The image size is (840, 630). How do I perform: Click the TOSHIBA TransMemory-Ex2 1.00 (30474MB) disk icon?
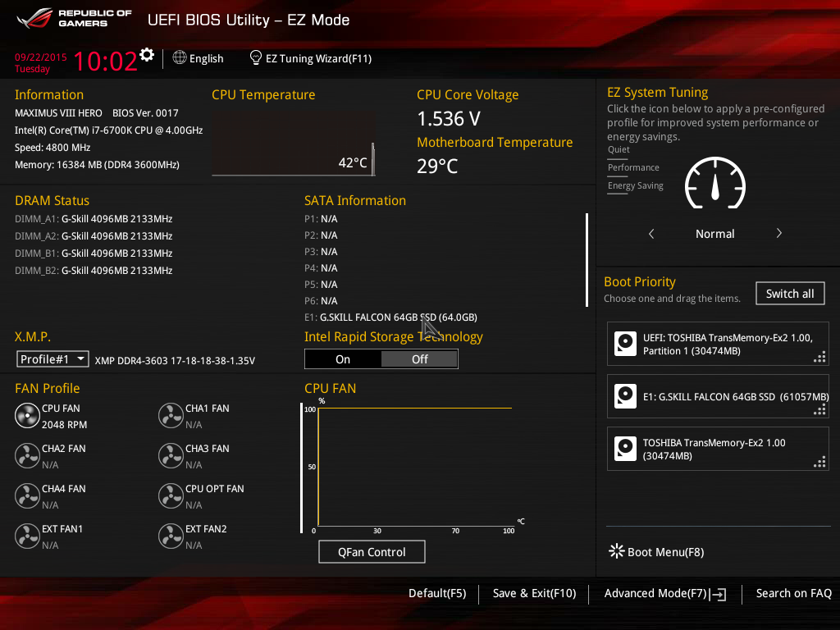pyautogui.click(x=625, y=449)
